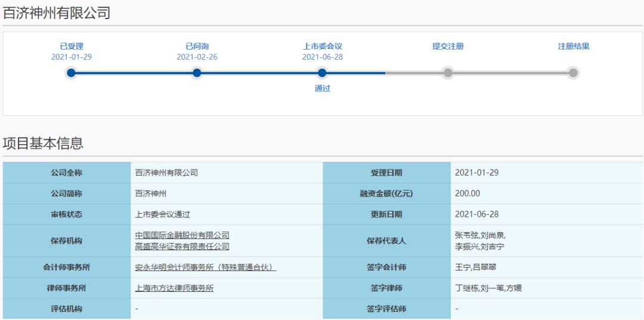Click the 签字律师 header cell
The image size is (644, 320).
386,288
